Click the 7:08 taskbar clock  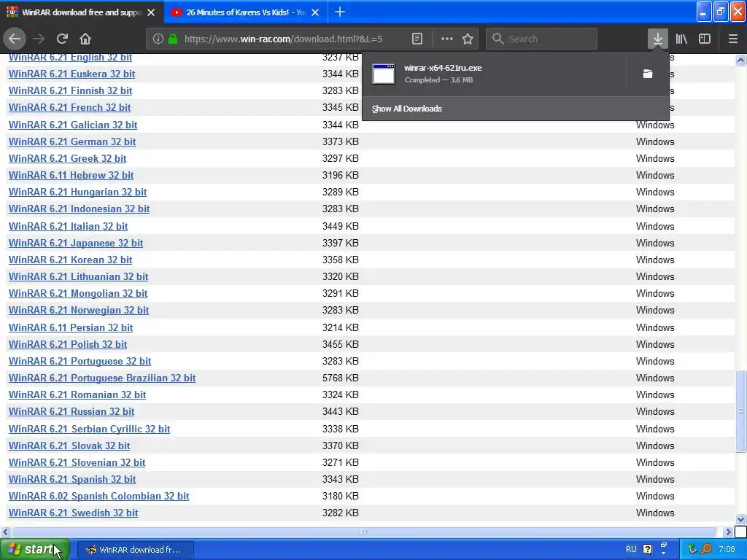(727, 549)
